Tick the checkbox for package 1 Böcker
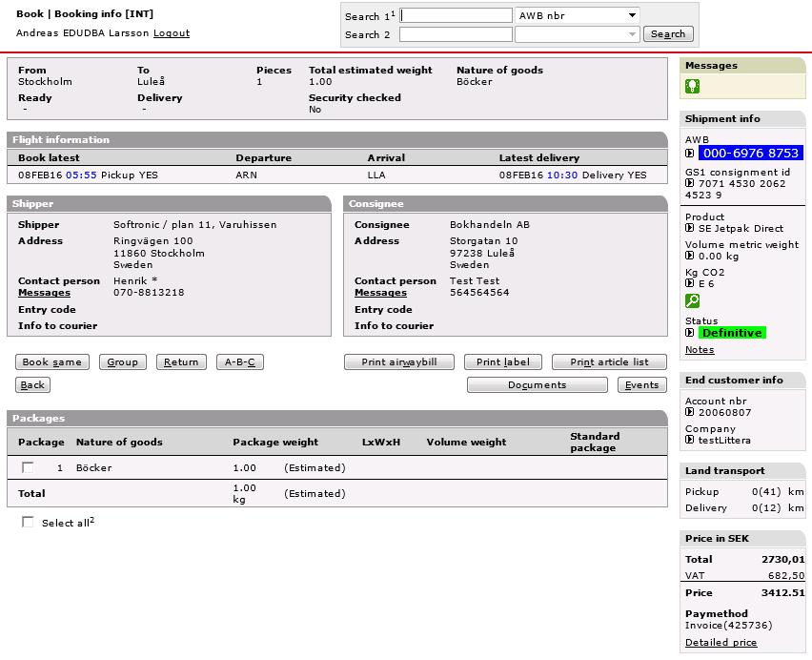This screenshot has width=812, height=660. [x=28, y=467]
